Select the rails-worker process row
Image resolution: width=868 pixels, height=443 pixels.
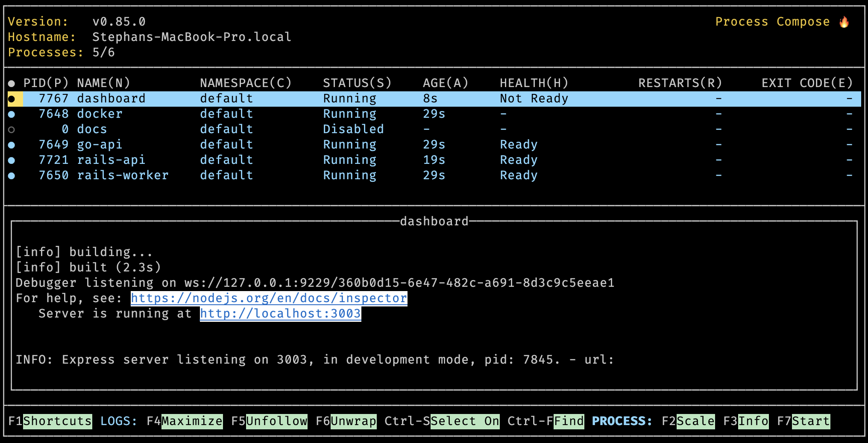[x=123, y=175]
